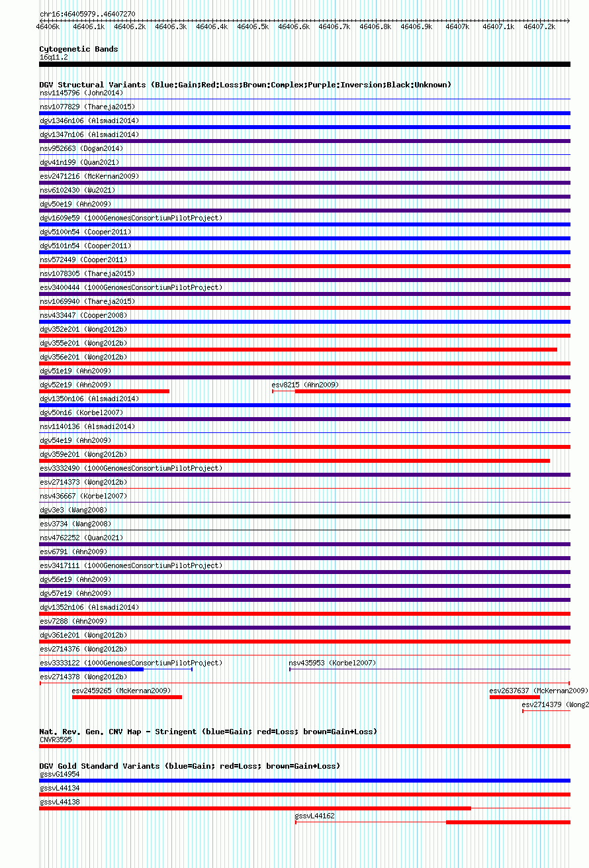Open esv3332490 (1000GenomesConsortiumPilotProject) label
This screenshot has height=868, width=589.
click(x=131, y=468)
